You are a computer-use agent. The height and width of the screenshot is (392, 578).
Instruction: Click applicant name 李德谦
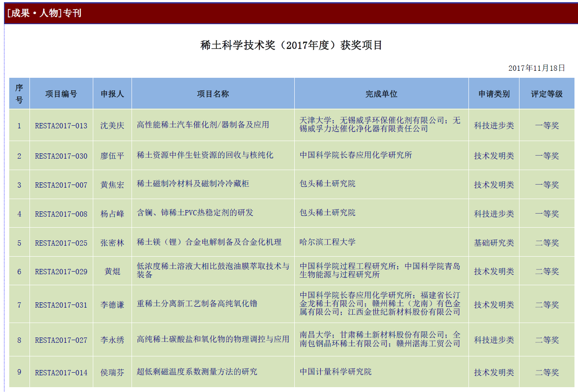click(112, 305)
